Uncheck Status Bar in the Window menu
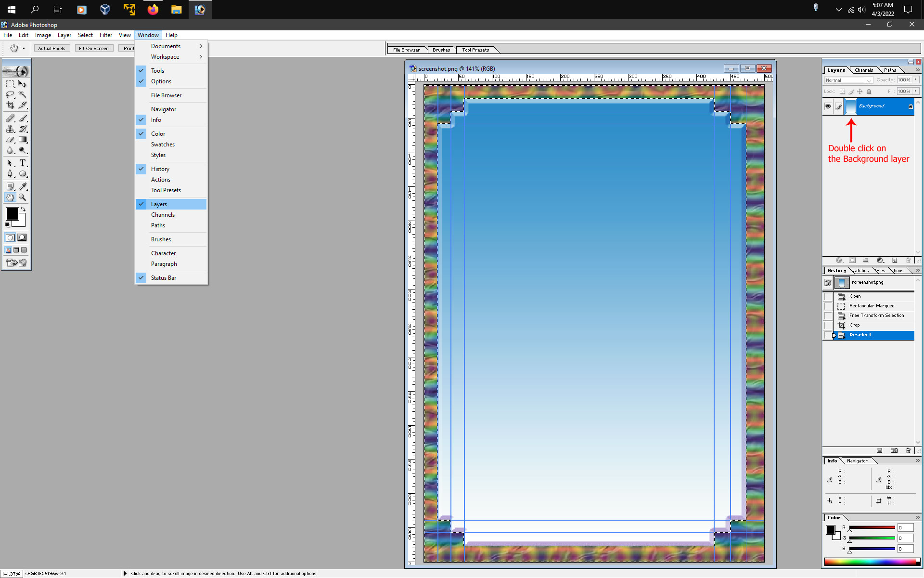Screen dimensions: 924x578 coord(164,277)
